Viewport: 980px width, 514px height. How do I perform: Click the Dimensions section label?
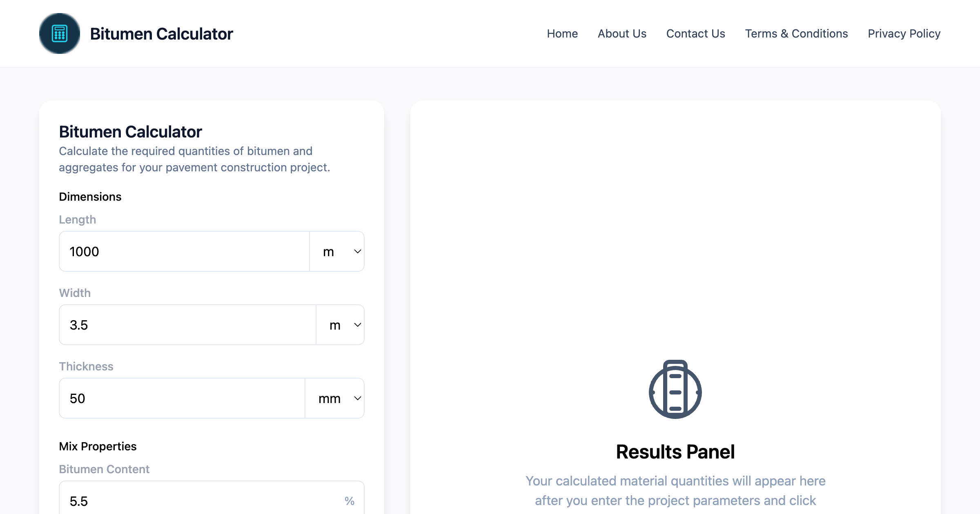[x=90, y=197]
